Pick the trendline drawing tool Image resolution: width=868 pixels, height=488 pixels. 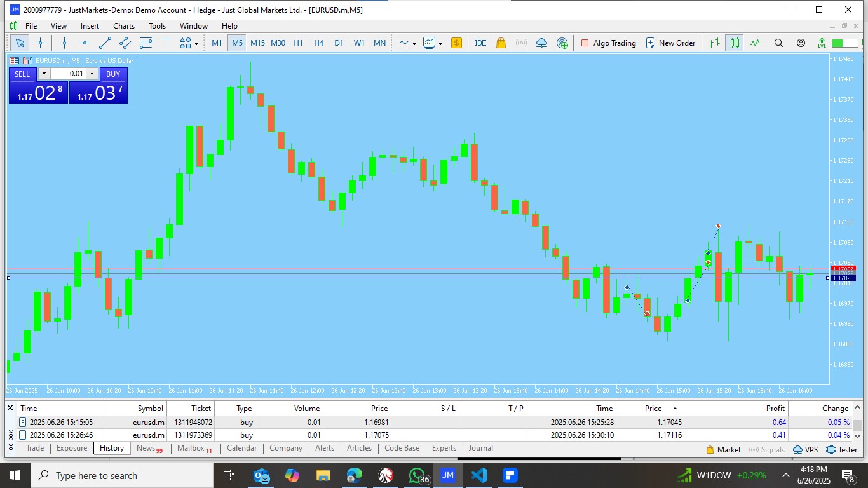105,43
